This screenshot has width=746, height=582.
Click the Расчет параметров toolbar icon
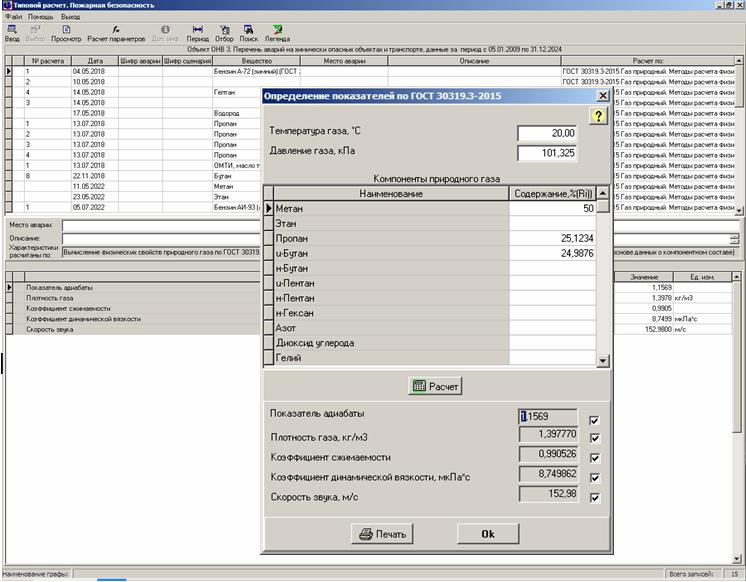[x=116, y=30]
